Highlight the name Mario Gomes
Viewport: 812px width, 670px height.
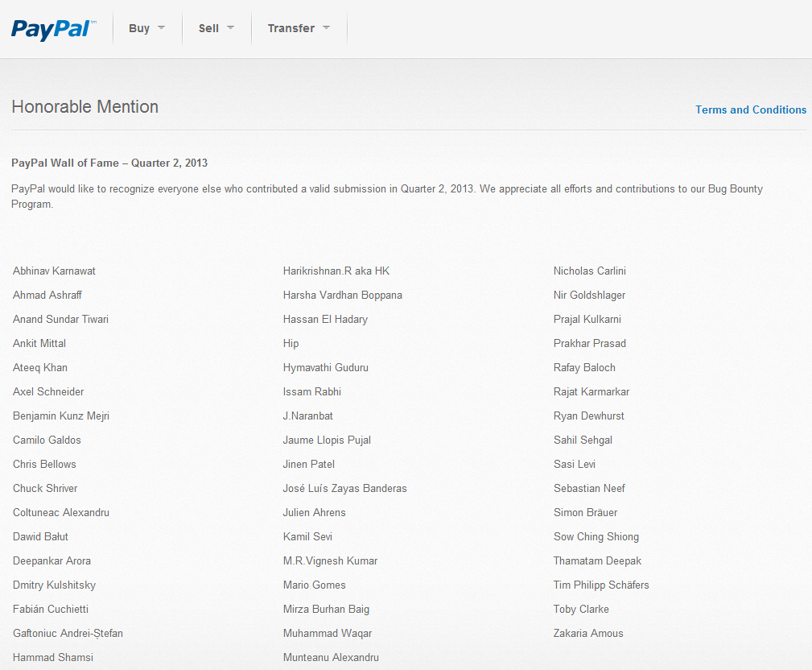pos(315,585)
